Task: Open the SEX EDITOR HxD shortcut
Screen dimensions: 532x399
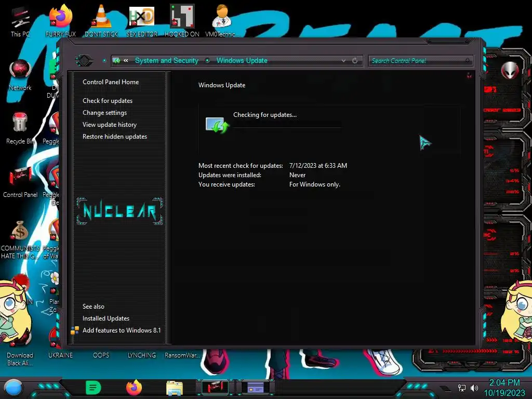Action: pos(142,21)
